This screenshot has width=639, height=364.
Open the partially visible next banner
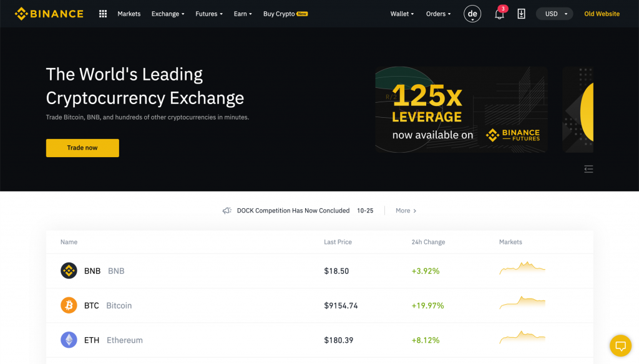(x=578, y=110)
